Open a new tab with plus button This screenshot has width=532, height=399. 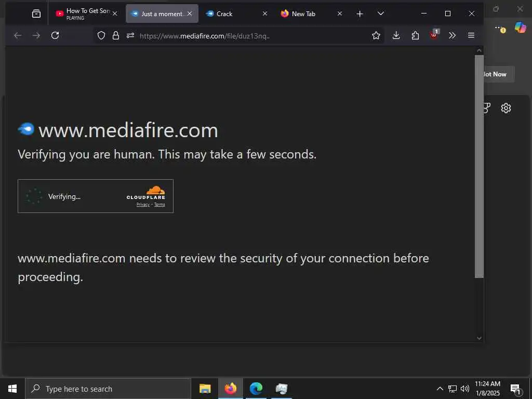pyautogui.click(x=360, y=14)
